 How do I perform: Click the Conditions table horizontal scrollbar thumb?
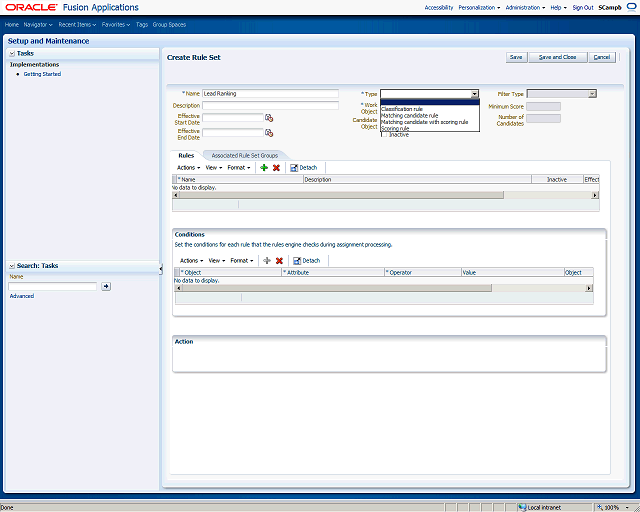337,288
